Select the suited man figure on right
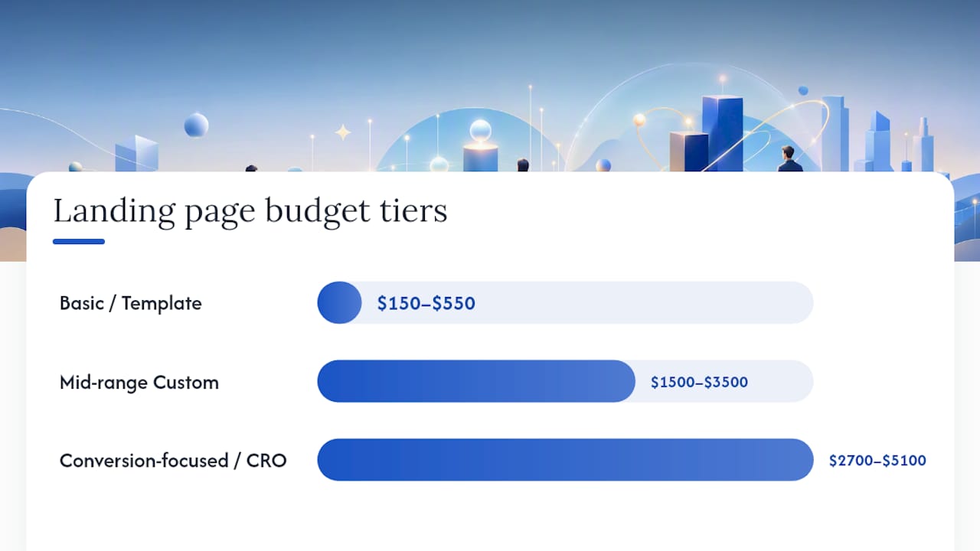The height and width of the screenshot is (551, 980). click(x=789, y=158)
